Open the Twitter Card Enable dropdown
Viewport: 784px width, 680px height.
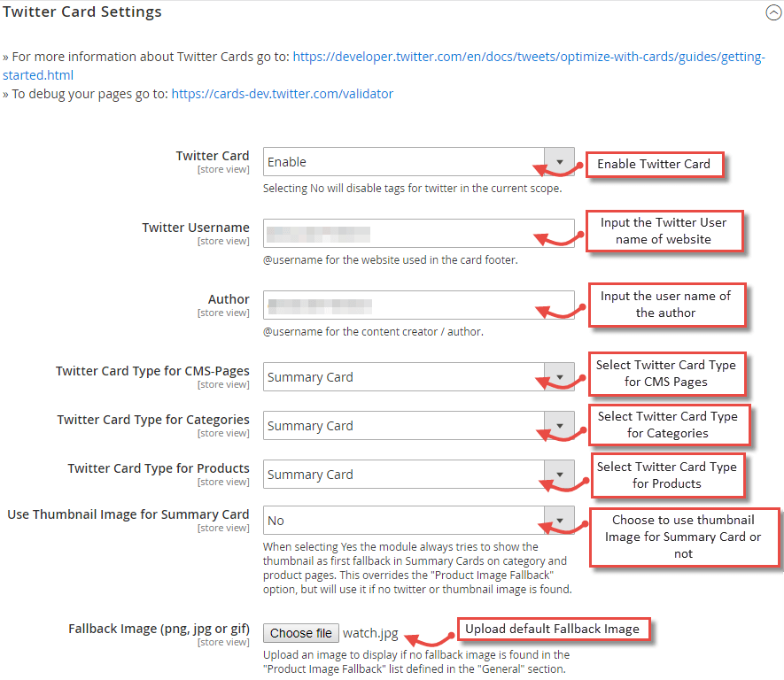pyautogui.click(x=418, y=161)
